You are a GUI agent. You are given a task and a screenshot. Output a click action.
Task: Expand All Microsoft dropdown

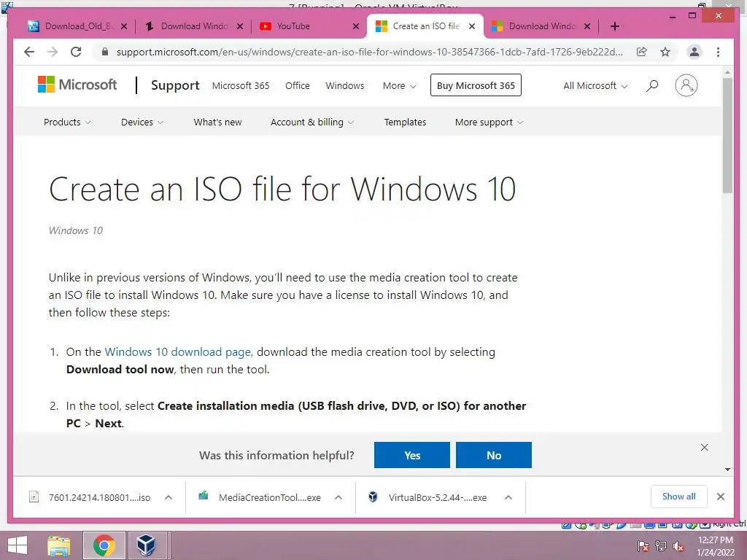tap(595, 86)
